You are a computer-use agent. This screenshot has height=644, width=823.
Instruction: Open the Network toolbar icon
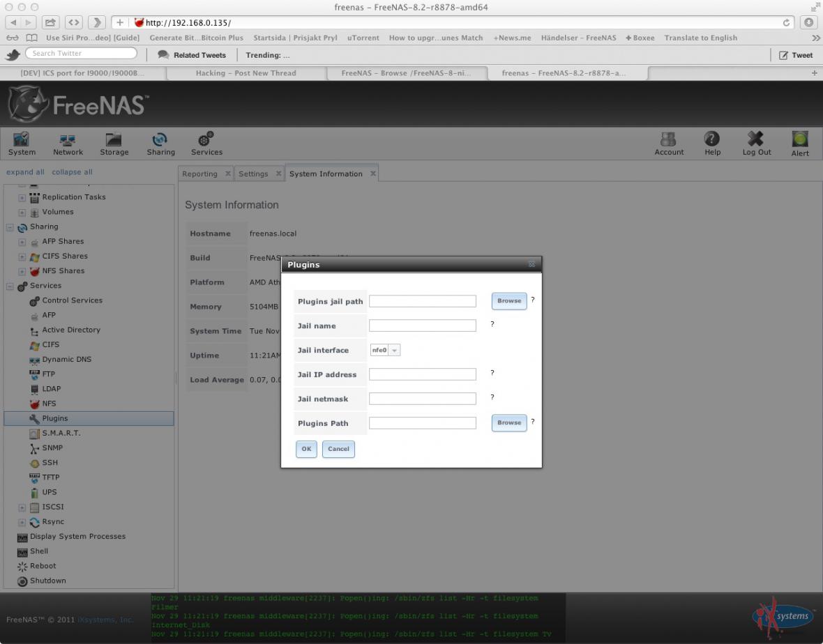click(68, 144)
